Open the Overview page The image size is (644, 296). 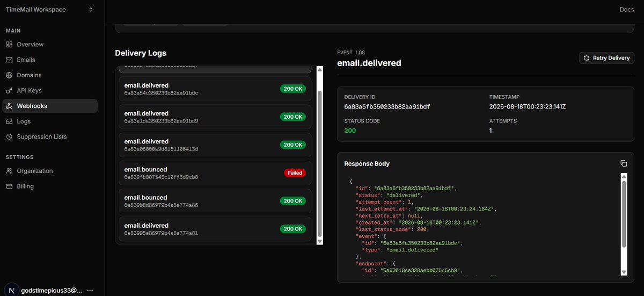point(50,45)
